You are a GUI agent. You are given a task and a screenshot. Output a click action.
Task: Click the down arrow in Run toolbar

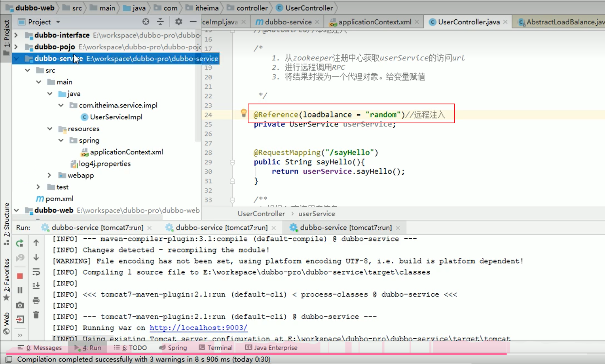click(x=36, y=257)
